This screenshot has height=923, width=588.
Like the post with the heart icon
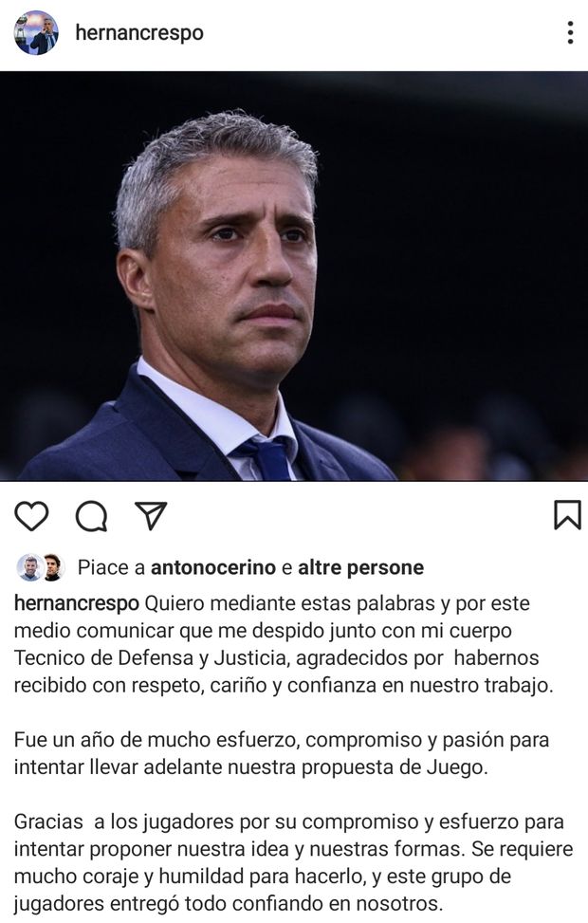point(31,516)
